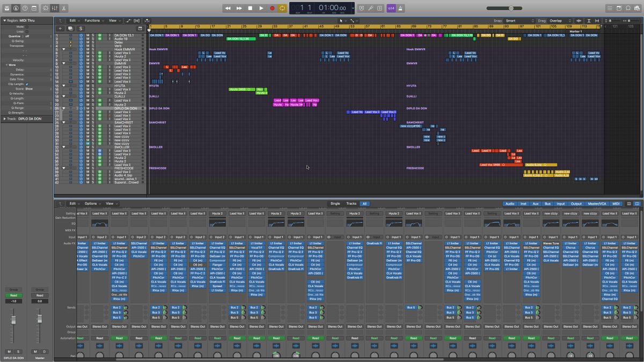Open the List Editors icon
This screenshot has height=362, width=644.
click(x=610, y=8)
